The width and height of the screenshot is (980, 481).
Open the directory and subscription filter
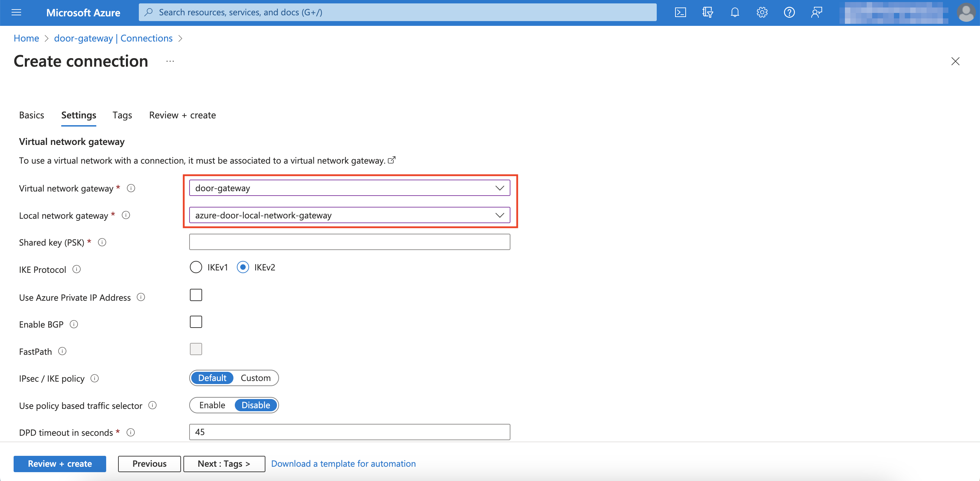[708, 12]
